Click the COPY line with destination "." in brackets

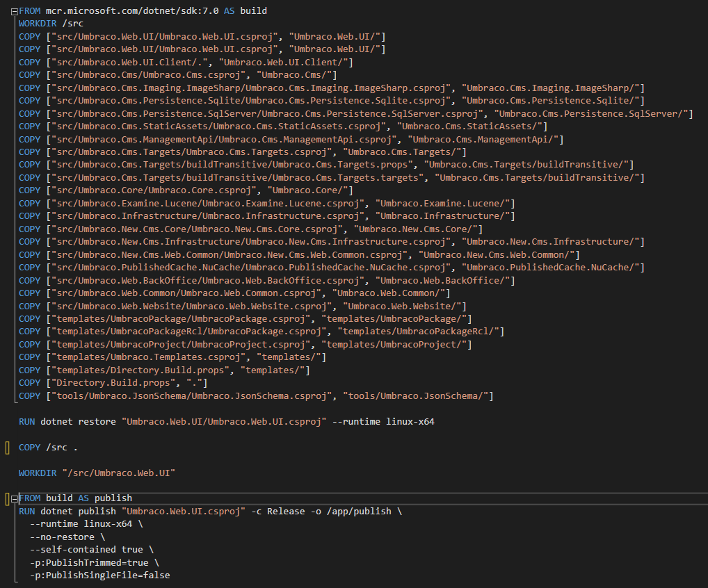(113, 383)
